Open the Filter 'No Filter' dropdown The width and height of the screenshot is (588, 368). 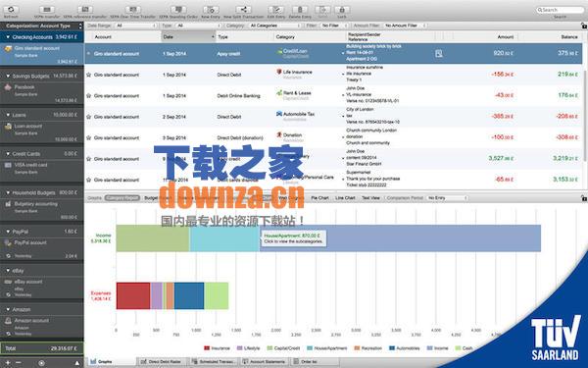tap(334, 26)
